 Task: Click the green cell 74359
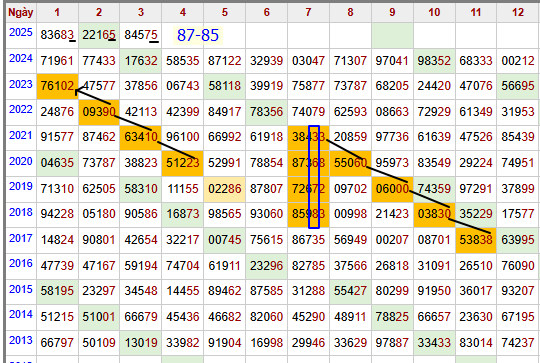(434, 189)
